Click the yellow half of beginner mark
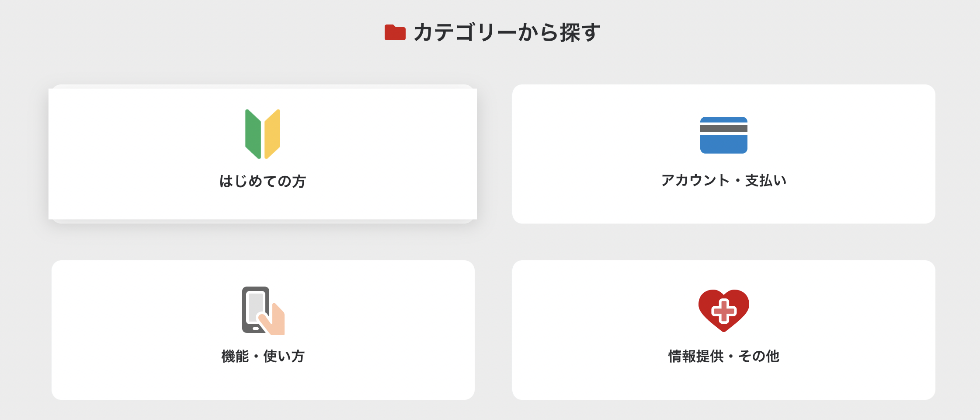The image size is (980, 420). click(x=273, y=134)
